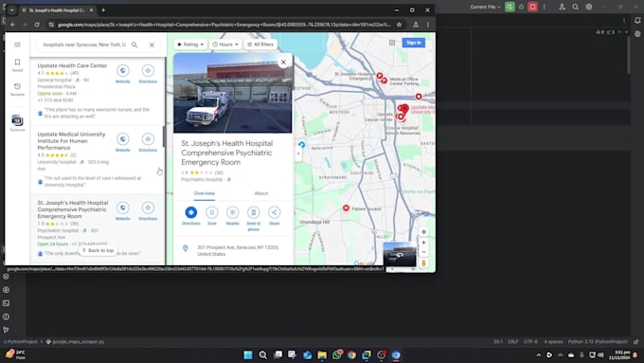Click the hospitals near Syracuse search field
The height and width of the screenshot is (363, 644).
[84, 45]
